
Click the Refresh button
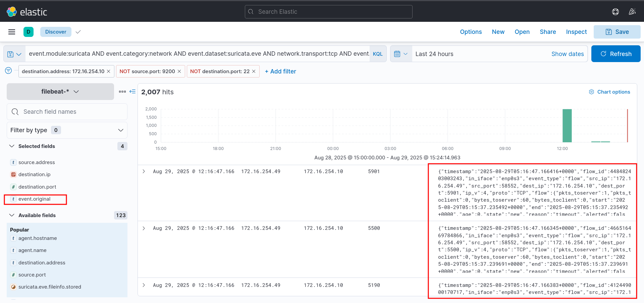[615, 54]
